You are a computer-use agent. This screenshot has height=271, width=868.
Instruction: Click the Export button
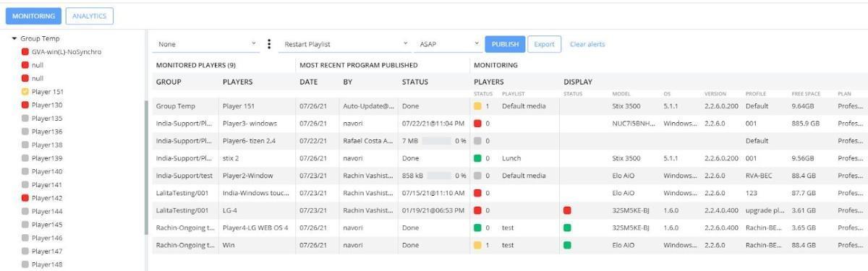click(x=544, y=44)
